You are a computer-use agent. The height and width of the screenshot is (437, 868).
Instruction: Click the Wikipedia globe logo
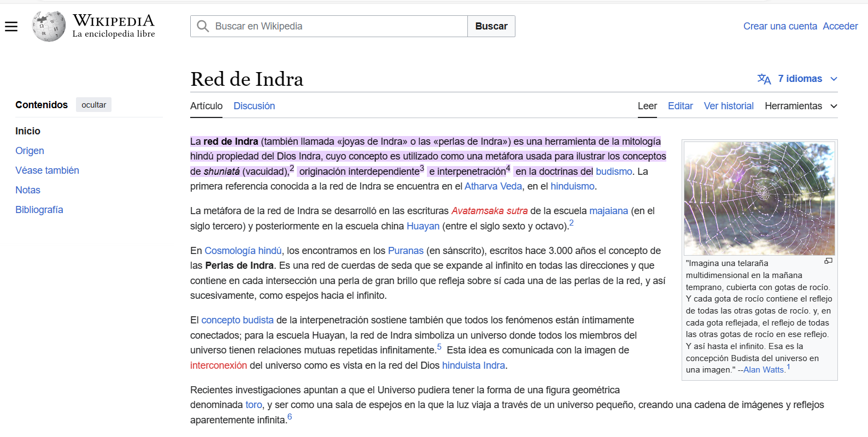point(49,26)
